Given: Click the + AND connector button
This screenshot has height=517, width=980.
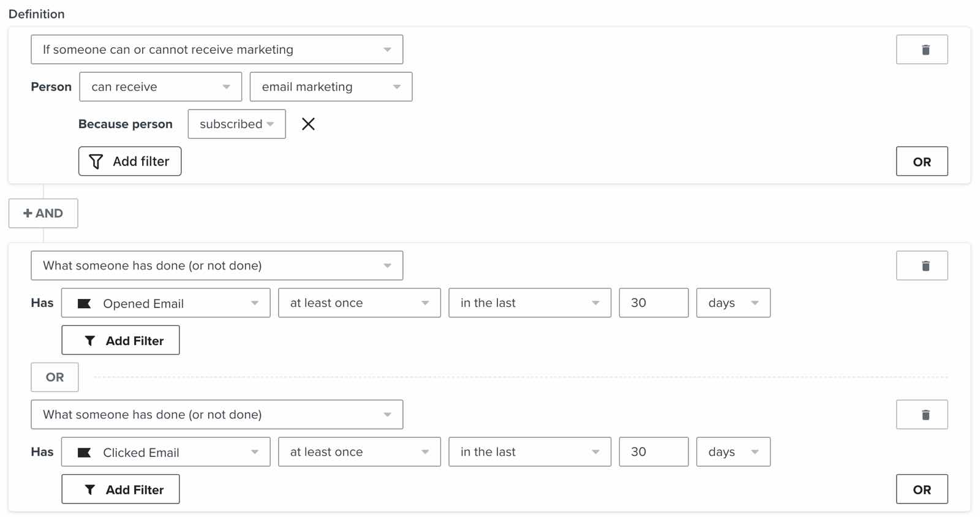Looking at the screenshot, I should point(43,213).
